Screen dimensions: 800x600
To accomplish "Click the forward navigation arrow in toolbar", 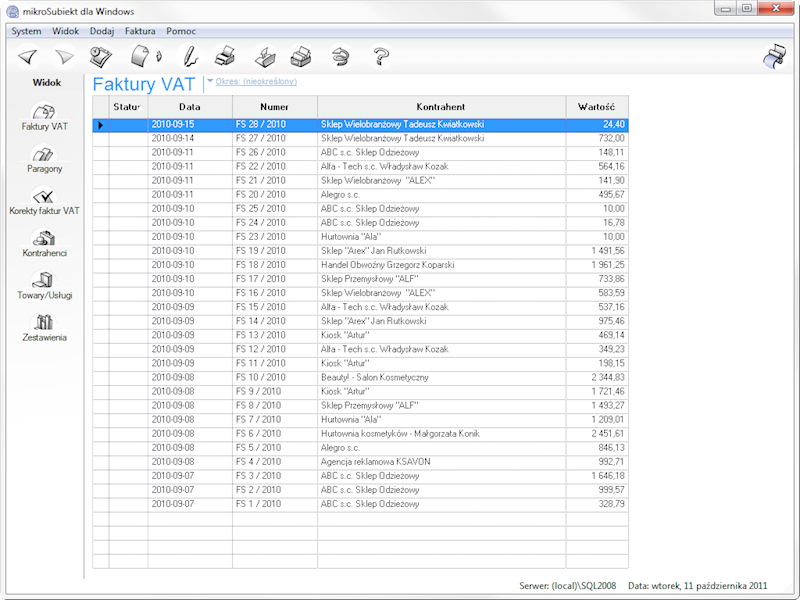I will [65, 56].
